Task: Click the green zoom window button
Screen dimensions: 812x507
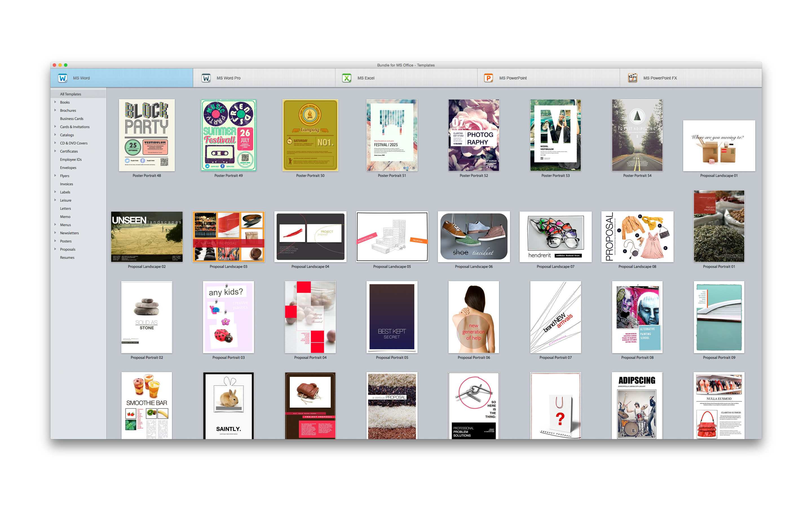Action: coord(66,65)
